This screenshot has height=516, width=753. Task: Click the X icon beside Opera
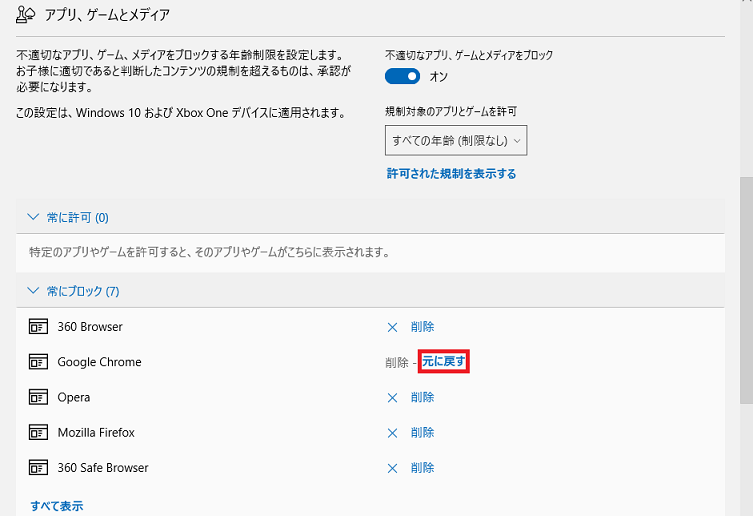392,398
